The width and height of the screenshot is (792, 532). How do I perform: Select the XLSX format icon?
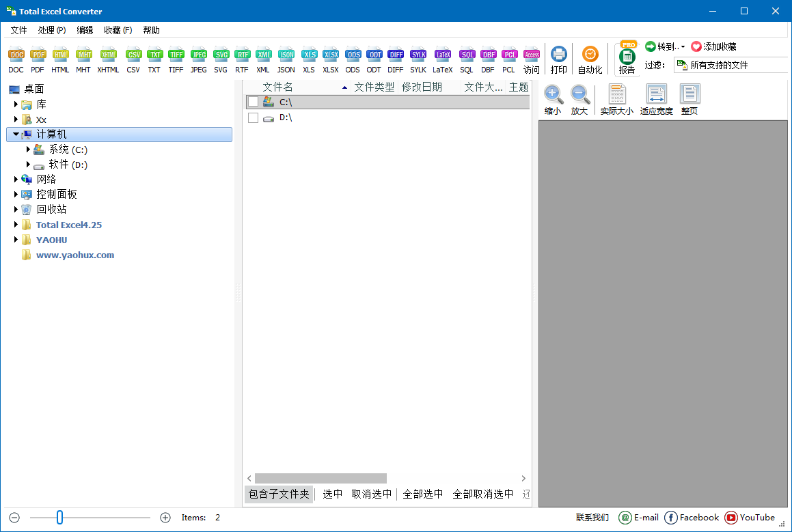tap(331, 55)
